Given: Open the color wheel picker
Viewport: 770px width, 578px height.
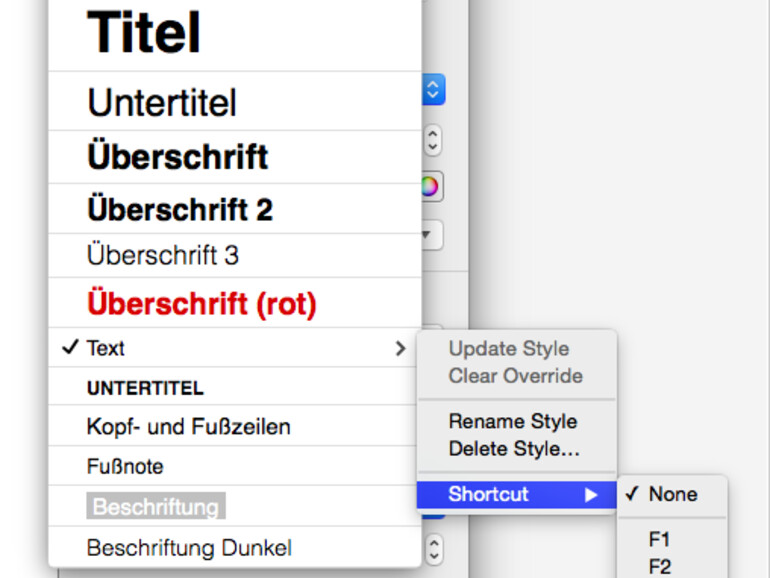Looking at the screenshot, I should (431, 187).
